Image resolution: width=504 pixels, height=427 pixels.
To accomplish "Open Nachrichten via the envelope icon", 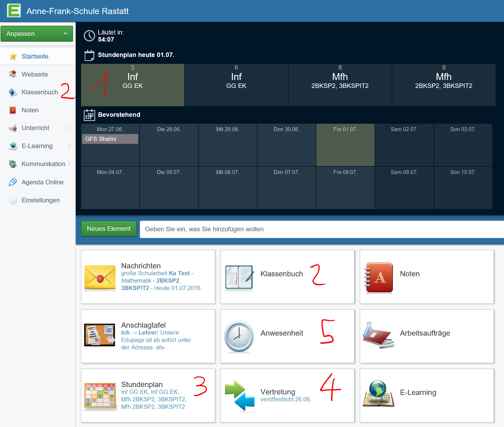I will tap(100, 277).
